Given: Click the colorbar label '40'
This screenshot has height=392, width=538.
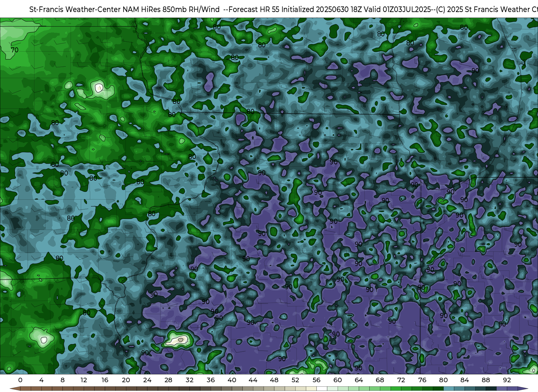Looking at the screenshot, I should pos(232,380).
